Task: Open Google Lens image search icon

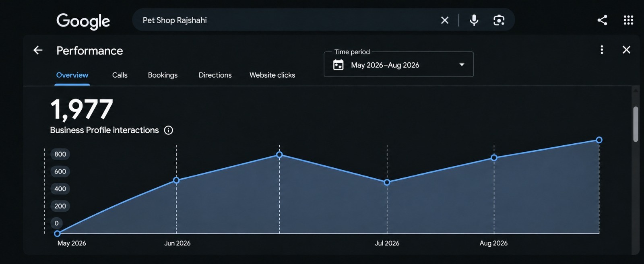Action: [x=499, y=20]
